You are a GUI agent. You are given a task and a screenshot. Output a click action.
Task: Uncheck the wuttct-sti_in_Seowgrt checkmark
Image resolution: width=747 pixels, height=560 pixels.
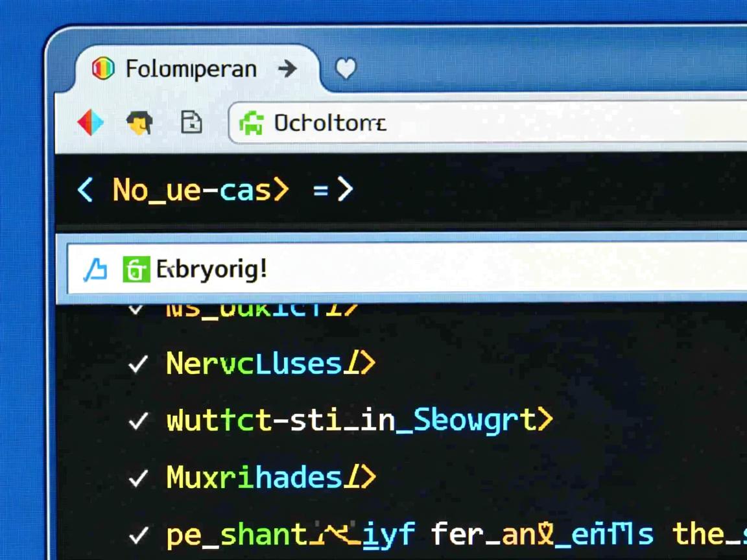pyautogui.click(x=138, y=421)
